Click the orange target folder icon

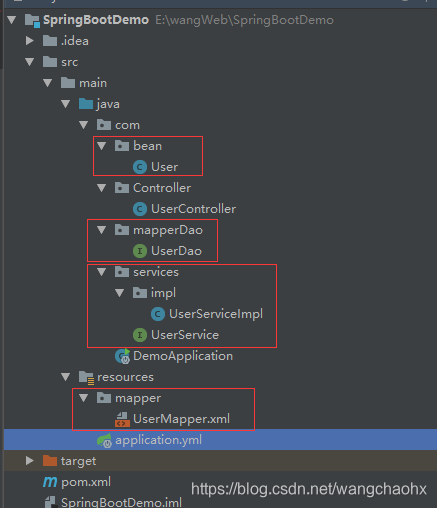point(50,461)
